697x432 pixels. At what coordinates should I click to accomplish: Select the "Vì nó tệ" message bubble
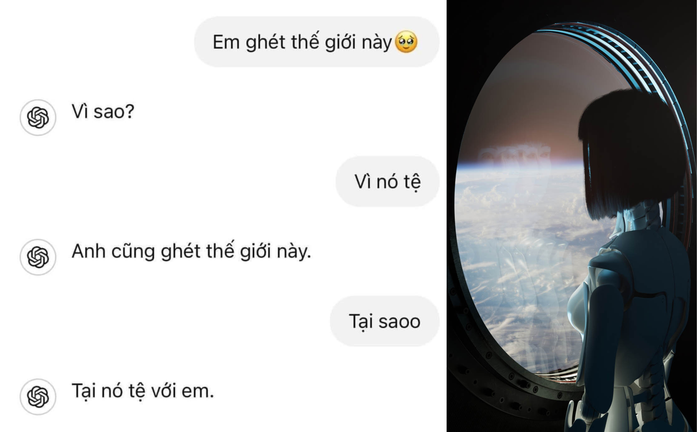click(388, 181)
